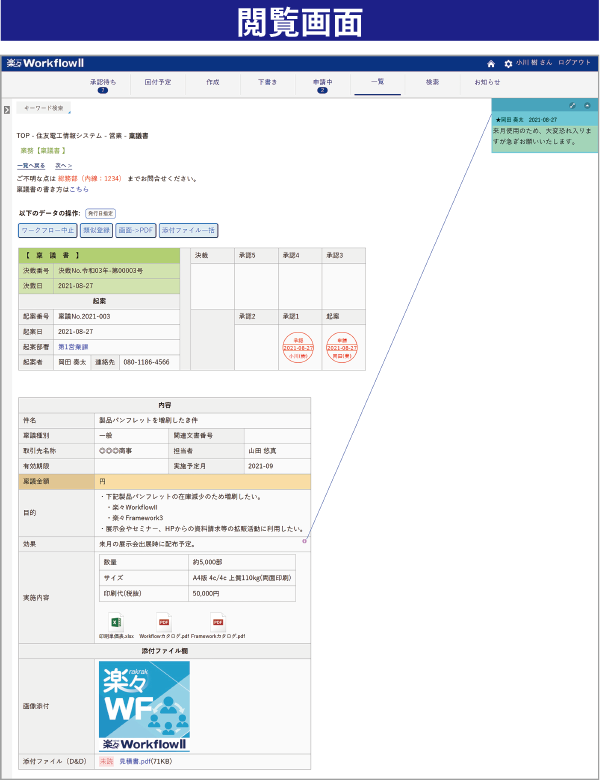Open the Workflowカタログ.pdf file icon

pyautogui.click(x=163, y=622)
